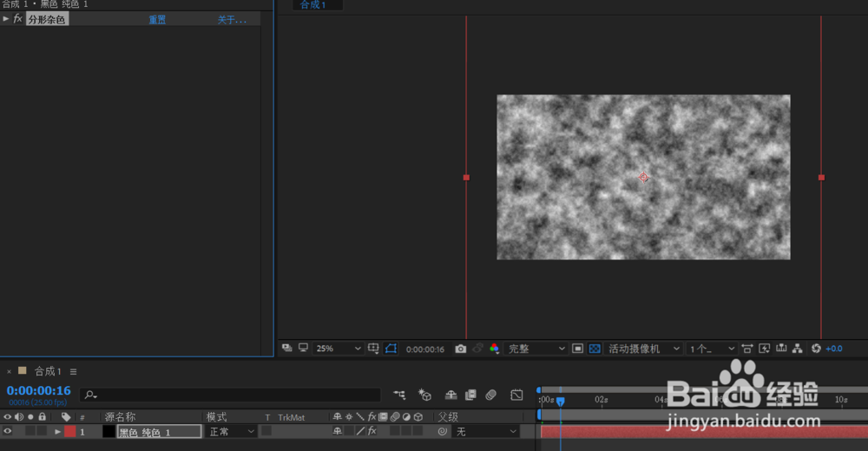
Task: Toggle mask and shape path visibility
Action: [391, 349]
